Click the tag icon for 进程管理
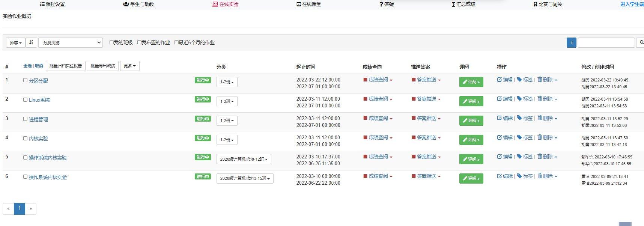The image size is (644, 226). (519, 118)
